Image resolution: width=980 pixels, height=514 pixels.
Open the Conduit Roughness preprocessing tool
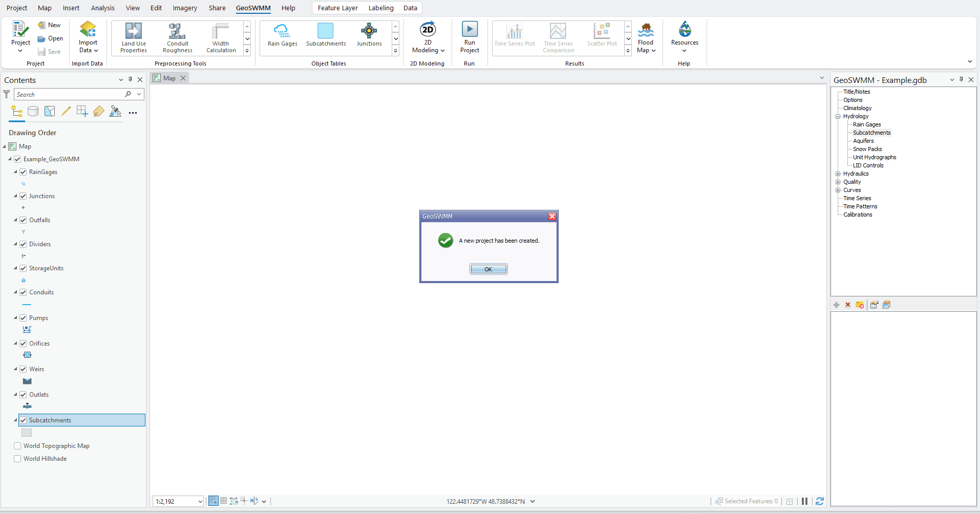177,37
